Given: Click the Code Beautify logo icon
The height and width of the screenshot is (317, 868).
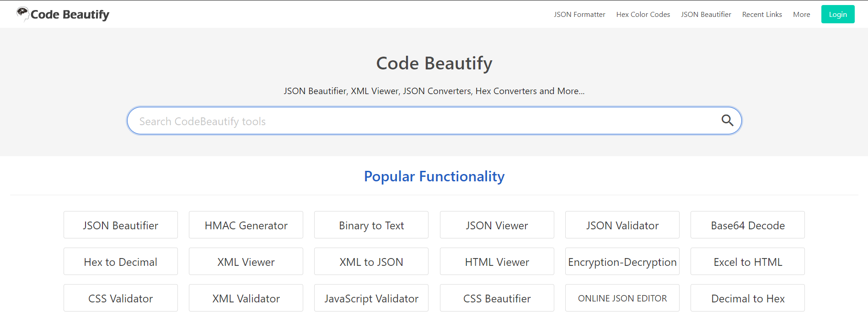Looking at the screenshot, I should pyautogui.click(x=23, y=14).
